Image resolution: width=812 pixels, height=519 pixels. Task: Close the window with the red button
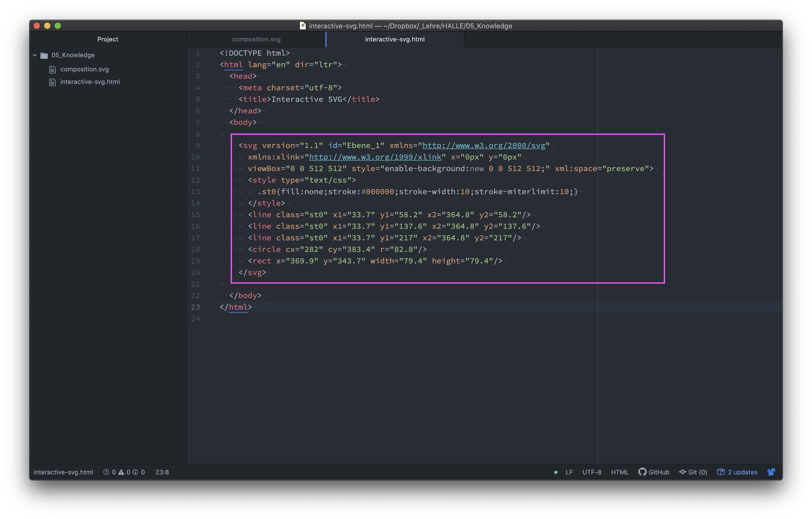37,26
